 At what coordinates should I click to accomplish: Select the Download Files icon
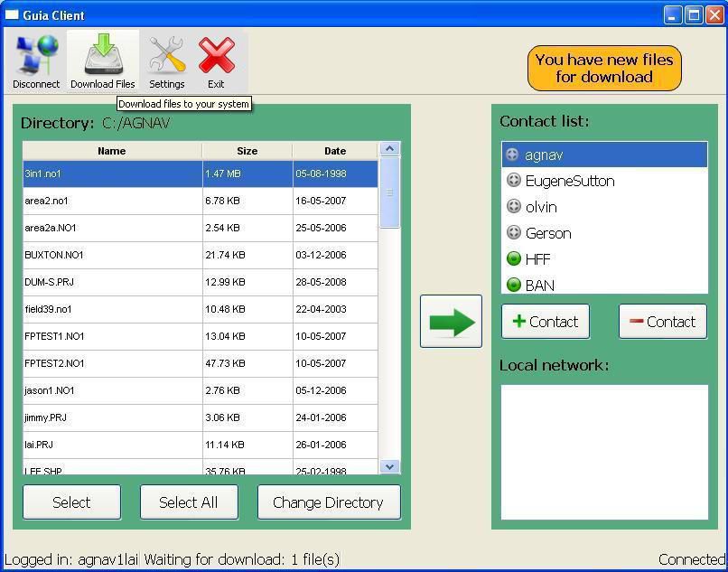[101, 54]
